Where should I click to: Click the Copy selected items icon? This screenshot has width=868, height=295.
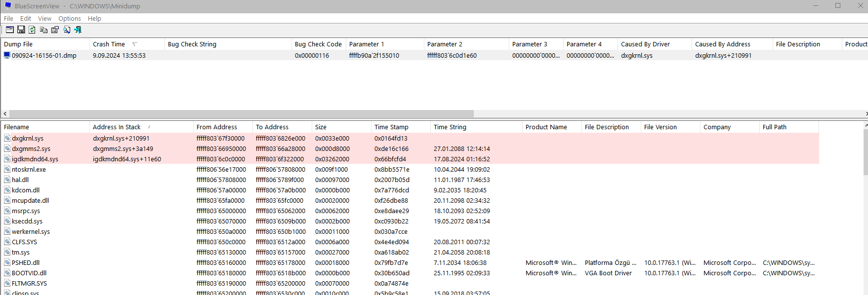tap(43, 30)
